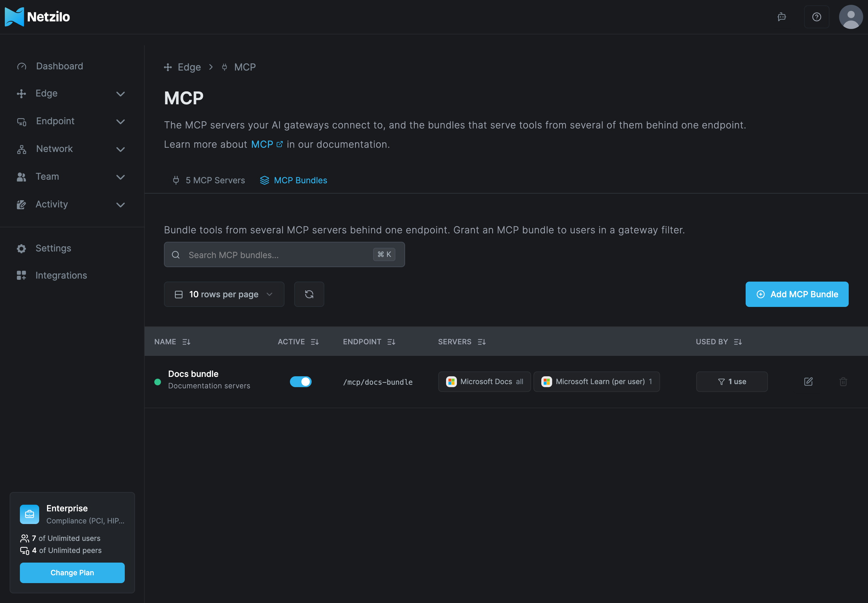Image resolution: width=868 pixels, height=603 pixels.
Task: Toggle the Docs bundle active switch
Action: [301, 382]
